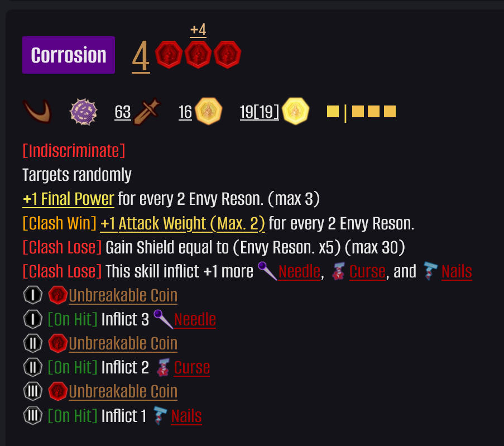Click the first red coin beside base power 4
The height and width of the screenshot is (446, 504).
(x=169, y=55)
